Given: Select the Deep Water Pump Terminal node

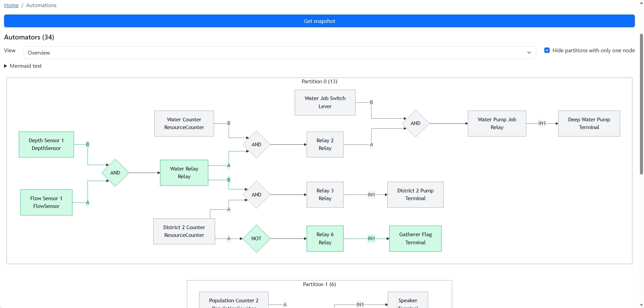Looking at the screenshot, I should [x=589, y=124].
